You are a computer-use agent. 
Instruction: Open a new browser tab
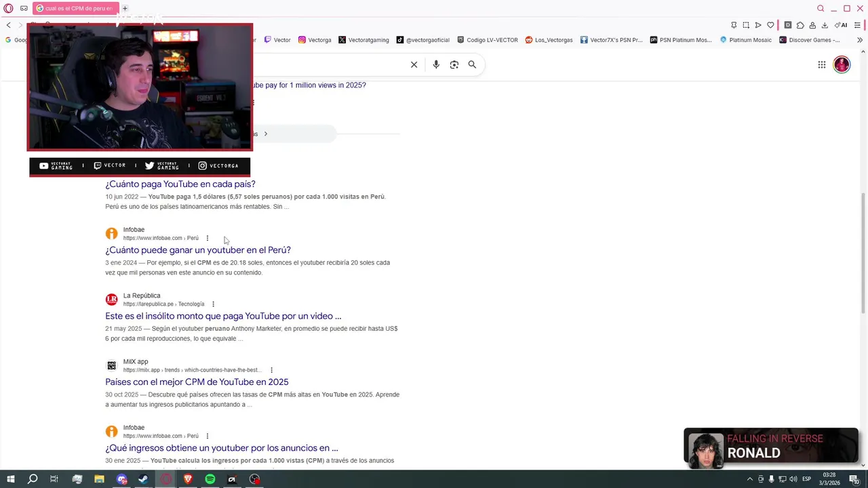(125, 8)
